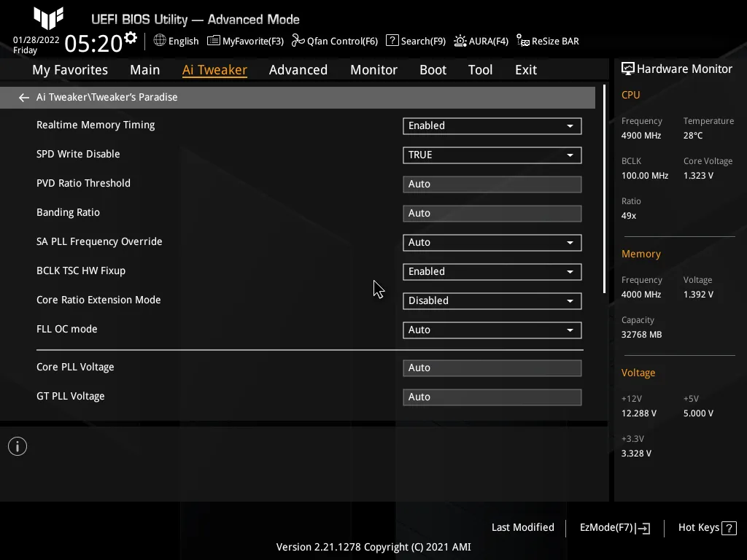Click the Core PLL Voltage input field
747x560 pixels.
(x=492, y=368)
